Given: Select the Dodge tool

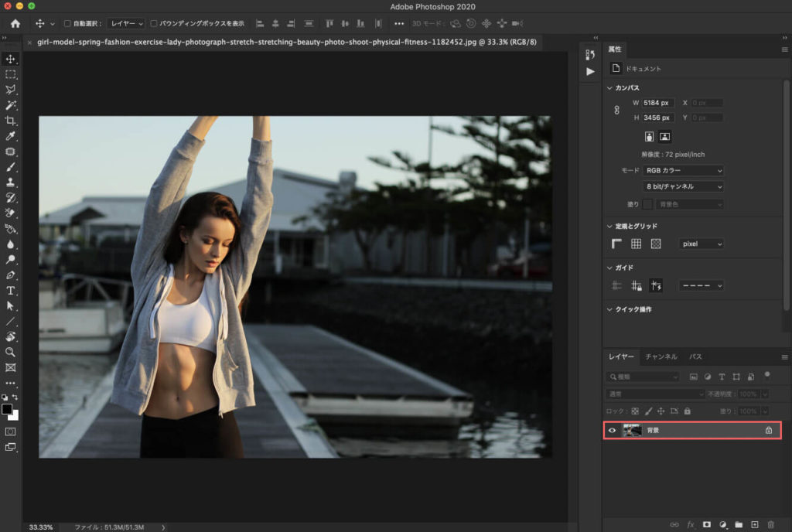Looking at the screenshot, I should click(x=10, y=260).
